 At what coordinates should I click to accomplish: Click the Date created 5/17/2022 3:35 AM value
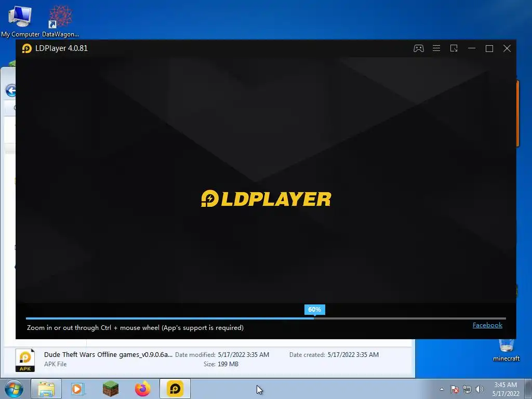[353, 354]
